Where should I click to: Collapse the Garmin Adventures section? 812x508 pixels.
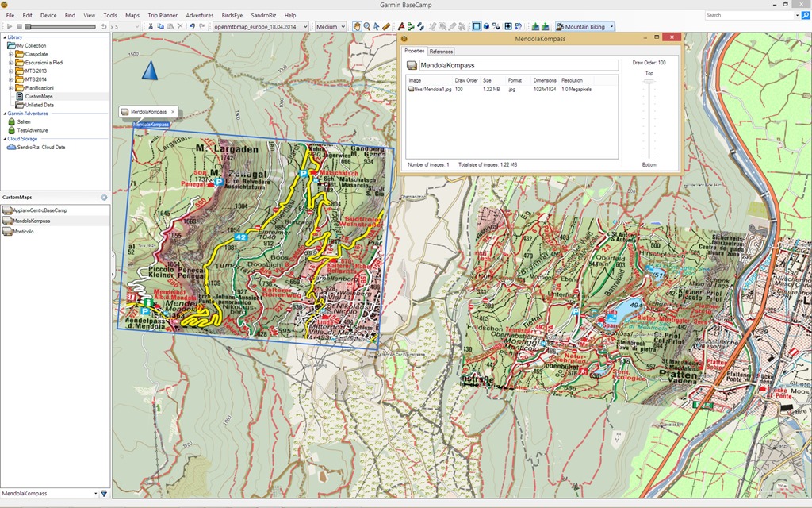pyautogui.click(x=5, y=114)
